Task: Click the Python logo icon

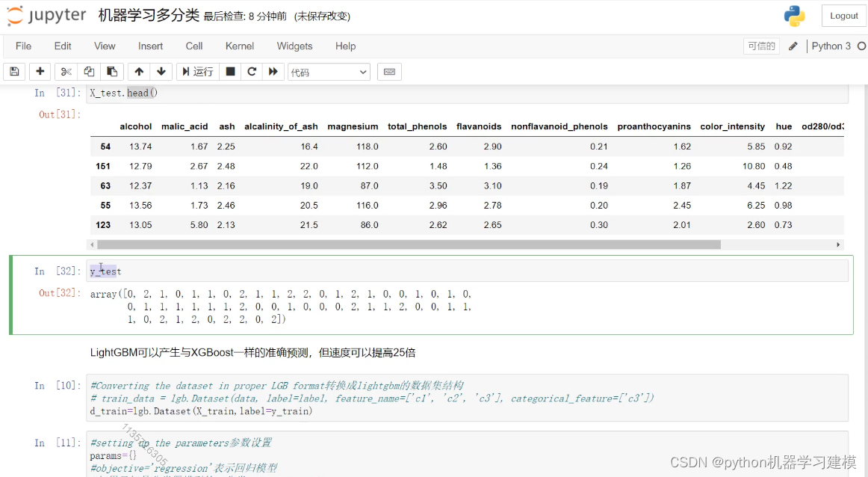Action: coord(794,16)
